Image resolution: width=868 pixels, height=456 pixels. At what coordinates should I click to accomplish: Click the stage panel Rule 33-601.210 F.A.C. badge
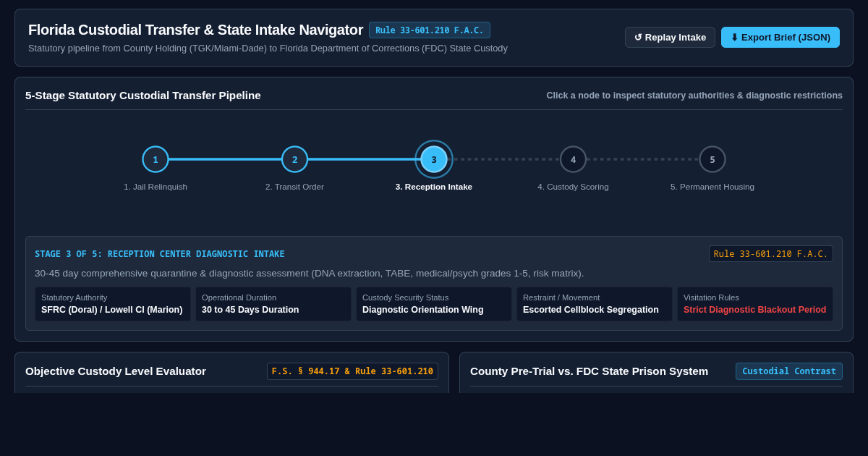click(x=771, y=254)
